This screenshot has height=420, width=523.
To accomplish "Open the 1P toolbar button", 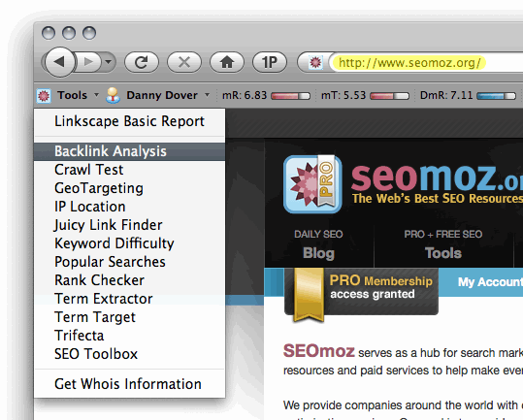I will 270,62.
